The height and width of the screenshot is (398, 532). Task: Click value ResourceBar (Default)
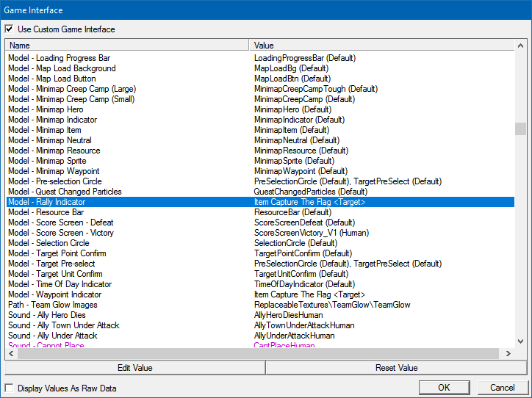(x=292, y=212)
